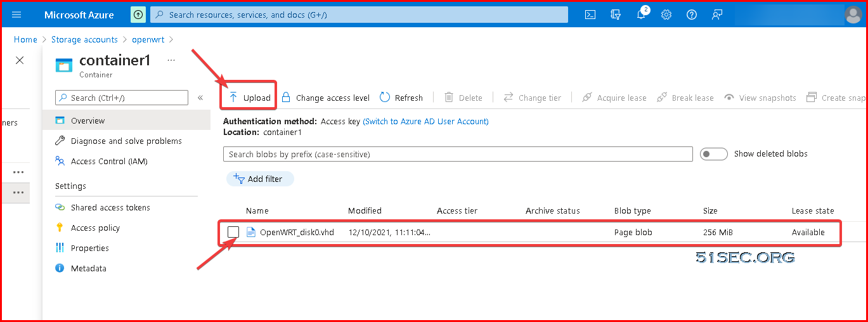Screen dimensions: 868x322
Task: Click the modified date 12/10/2021, 11:11:04
Action: pos(389,232)
